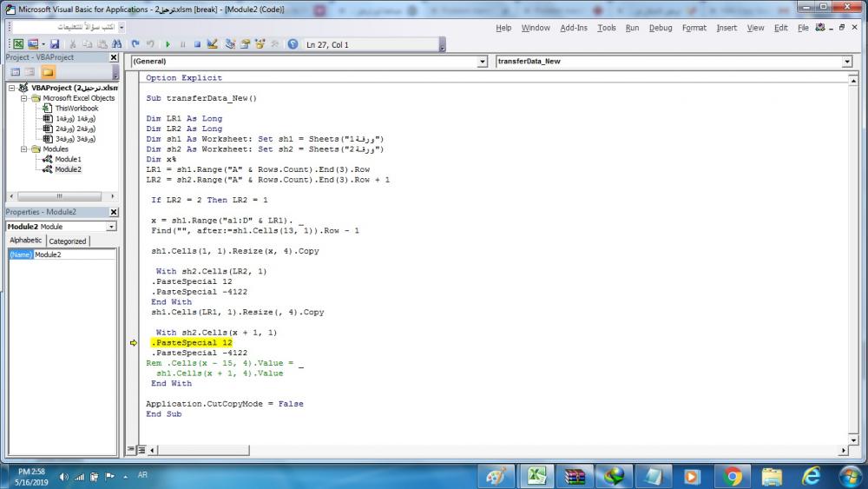Click the Procedure View button at bottom left
This screenshot has height=489, width=868.
coord(131,450)
